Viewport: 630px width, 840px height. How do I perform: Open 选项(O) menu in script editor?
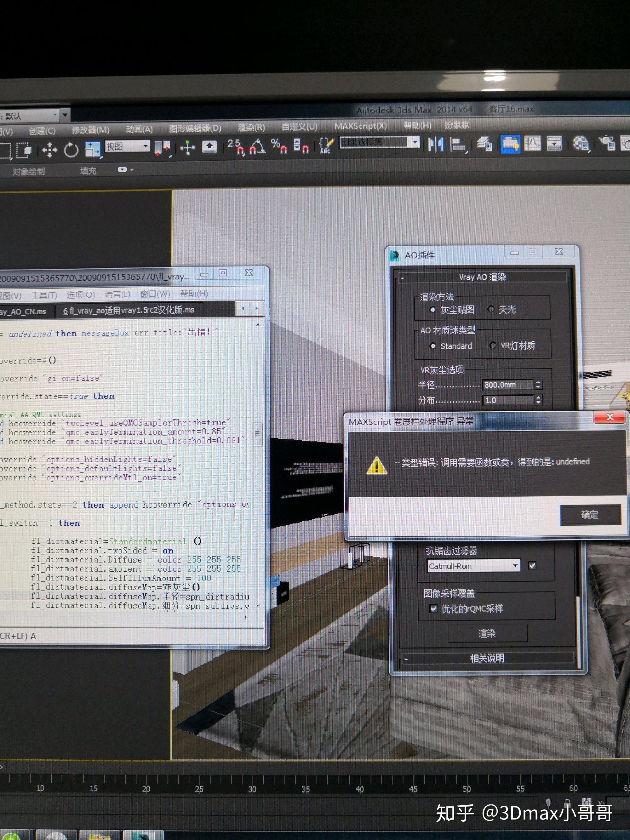coord(81,294)
